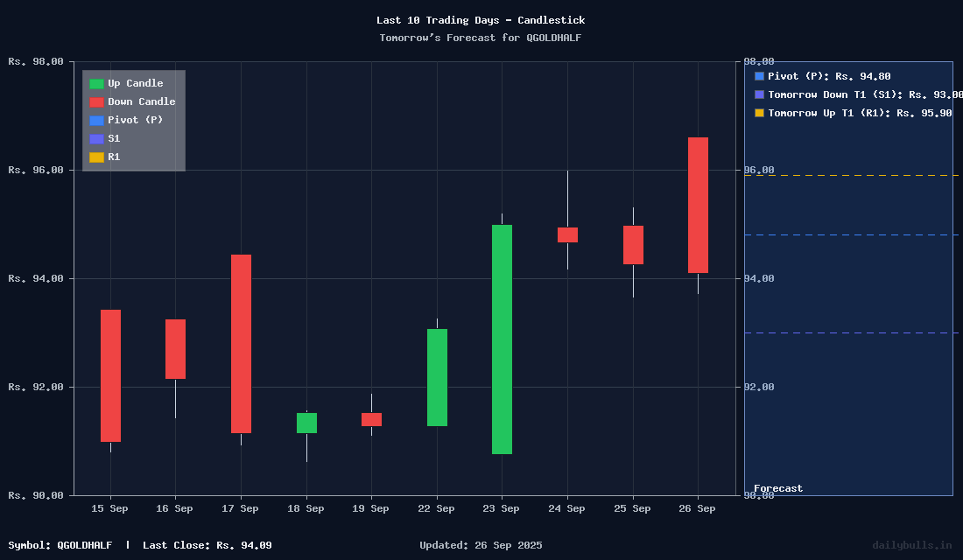This screenshot has width=963, height=560.
Task: Click the Tomorrow Up T1 (R1) forecast swatch
Action: tap(759, 113)
